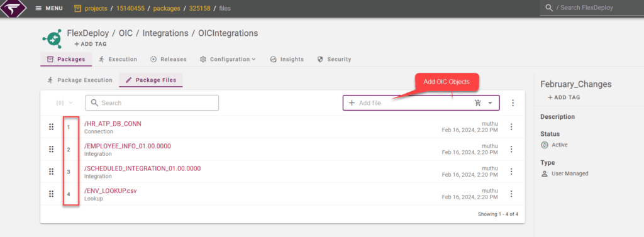The width and height of the screenshot is (644, 237).
Task: Go to packages breadcrumb link
Action: [167, 8]
